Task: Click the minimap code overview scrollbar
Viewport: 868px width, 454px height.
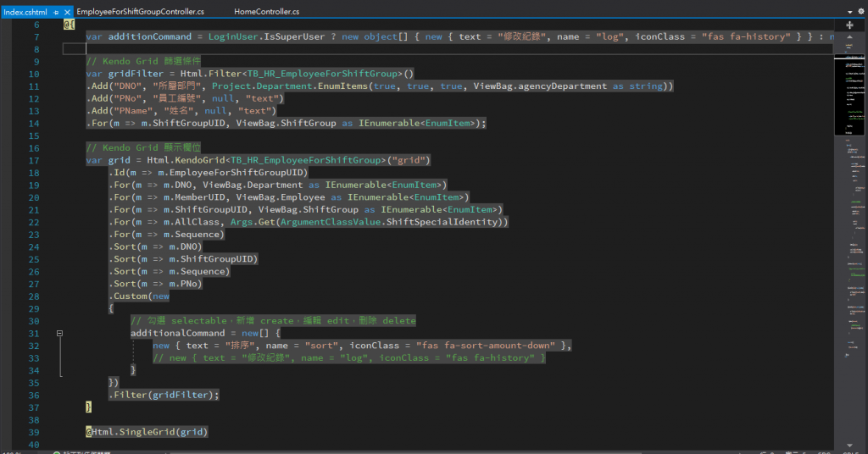Action: coord(849,94)
